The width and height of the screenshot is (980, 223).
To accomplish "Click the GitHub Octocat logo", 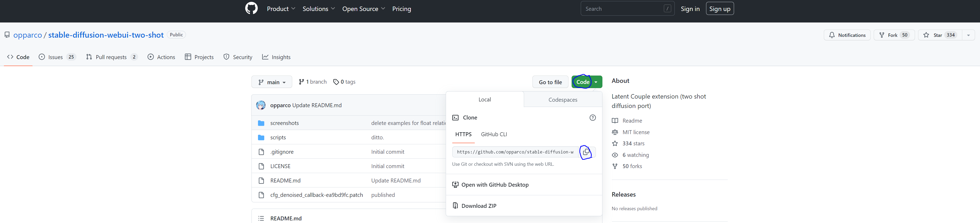I will [251, 8].
